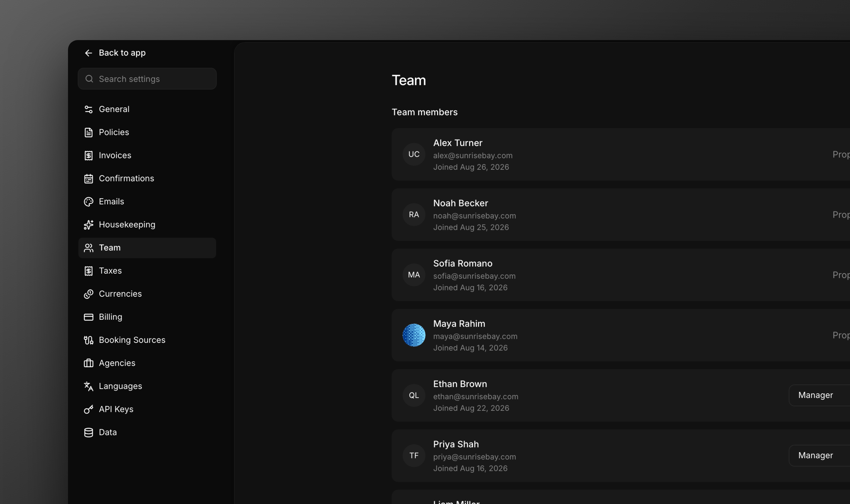Go to Policies settings
Viewport: 850px width, 504px height.
pyautogui.click(x=147, y=132)
